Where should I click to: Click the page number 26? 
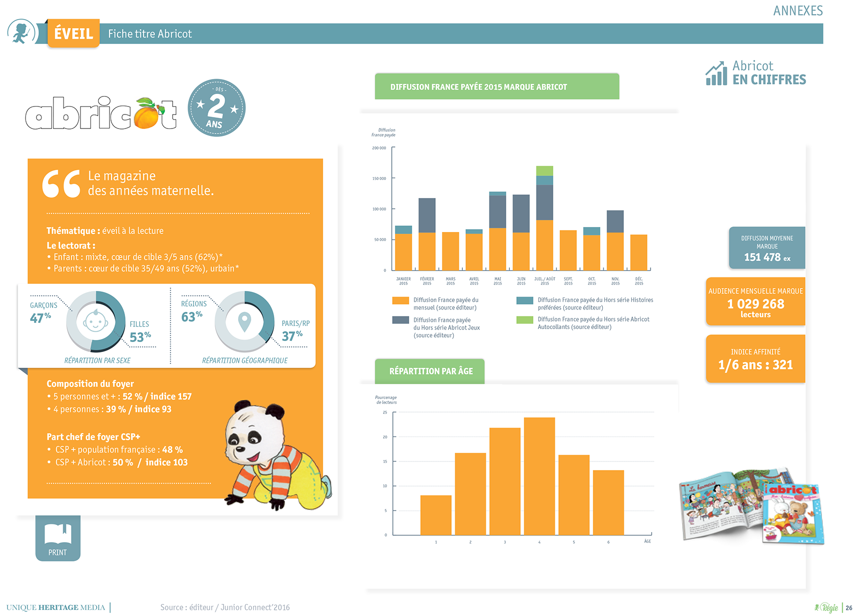pyautogui.click(x=849, y=608)
